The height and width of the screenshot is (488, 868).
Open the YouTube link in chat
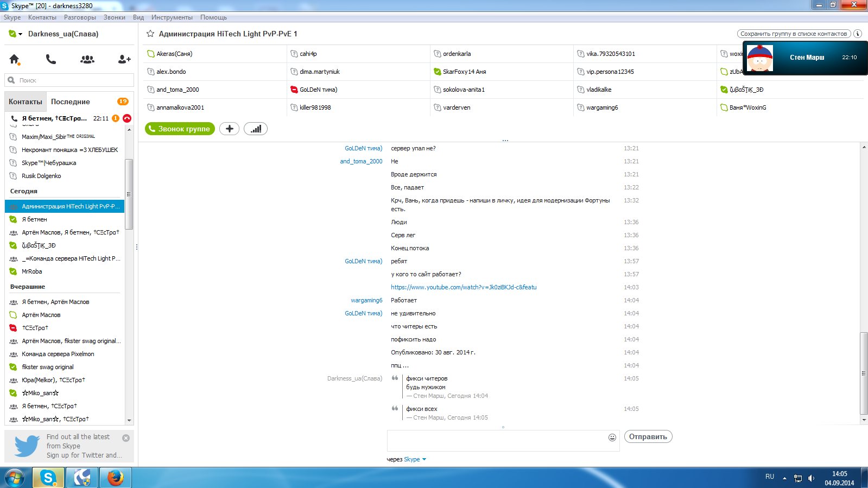[464, 287]
